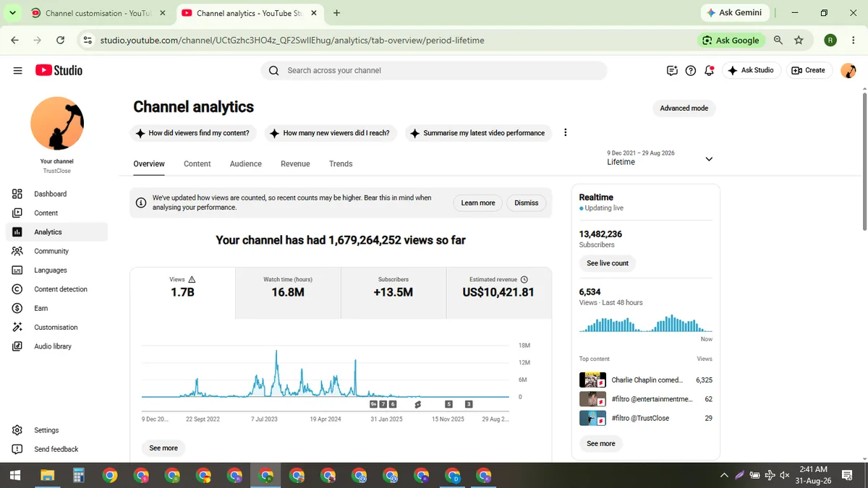Click See more under the chart
Screen dimensions: 868x488
[163, 448]
